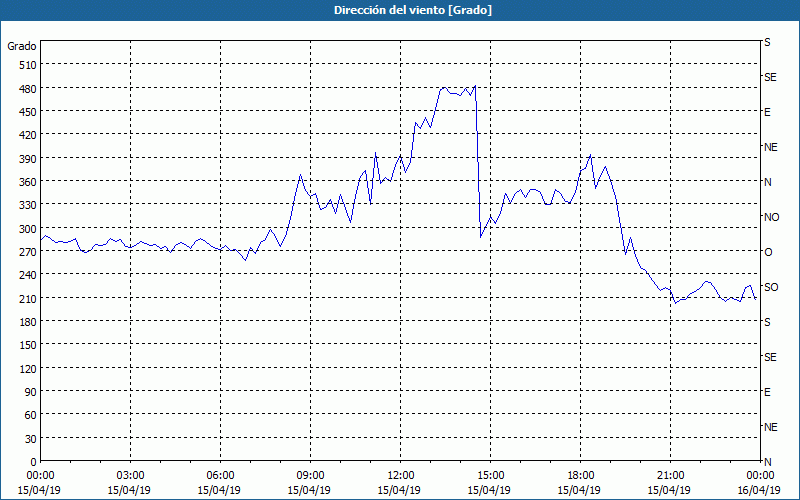Select the 120 y-axis label

[29, 369]
